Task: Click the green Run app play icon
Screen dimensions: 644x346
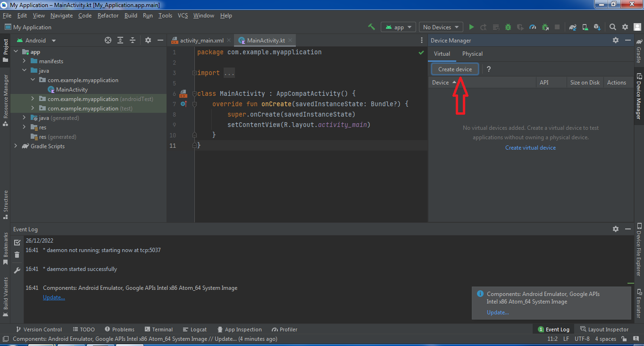Action: click(471, 27)
